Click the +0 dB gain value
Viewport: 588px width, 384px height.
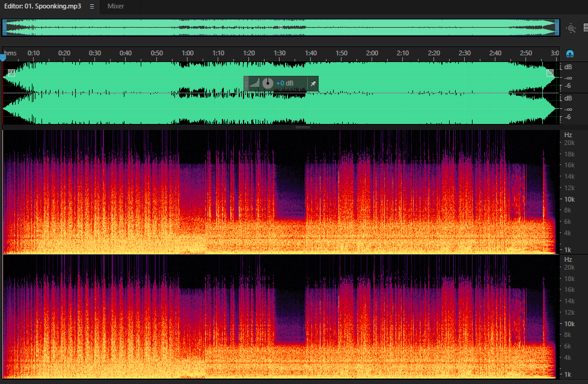pyautogui.click(x=284, y=83)
